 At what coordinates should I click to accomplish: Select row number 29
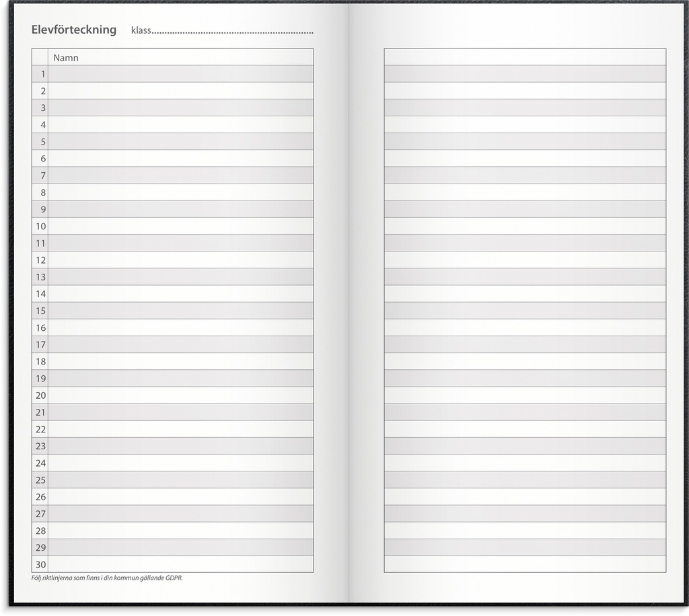pyautogui.click(x=172, y=547)
